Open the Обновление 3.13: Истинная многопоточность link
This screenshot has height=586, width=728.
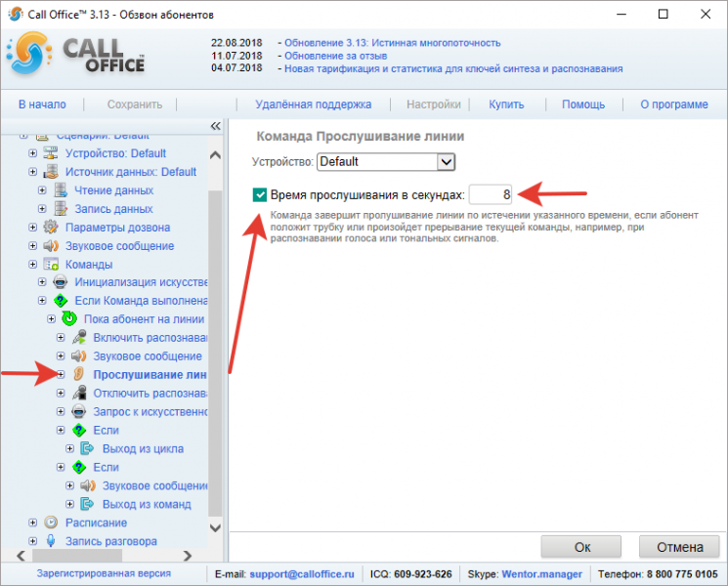point(392,43)
